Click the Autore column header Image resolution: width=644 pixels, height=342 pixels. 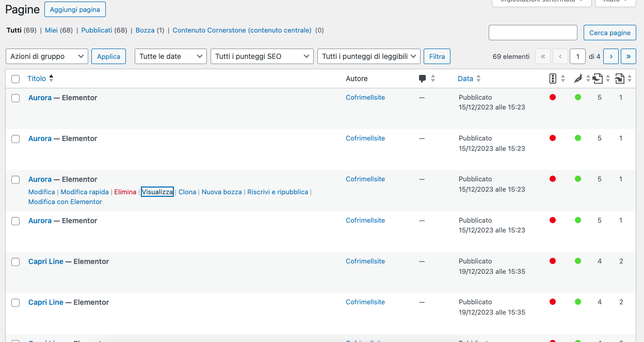(x=357, y=79)
